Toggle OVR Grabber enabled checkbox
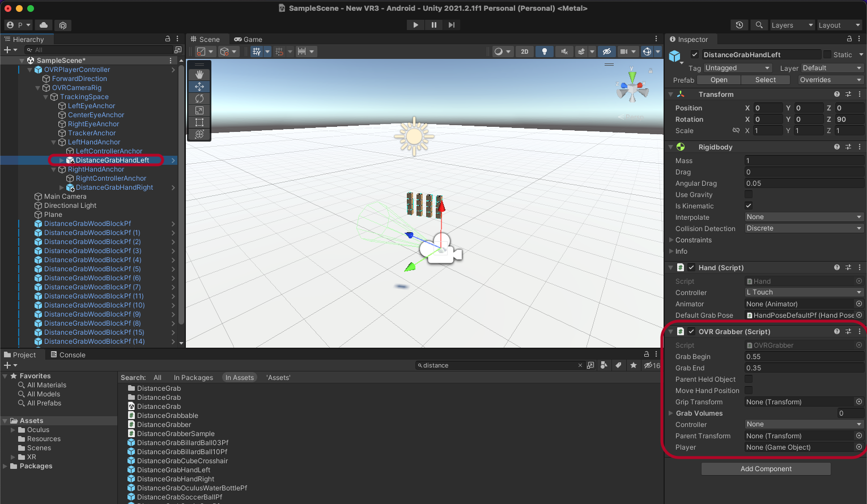867x504 pixels. tap(691, 331)
